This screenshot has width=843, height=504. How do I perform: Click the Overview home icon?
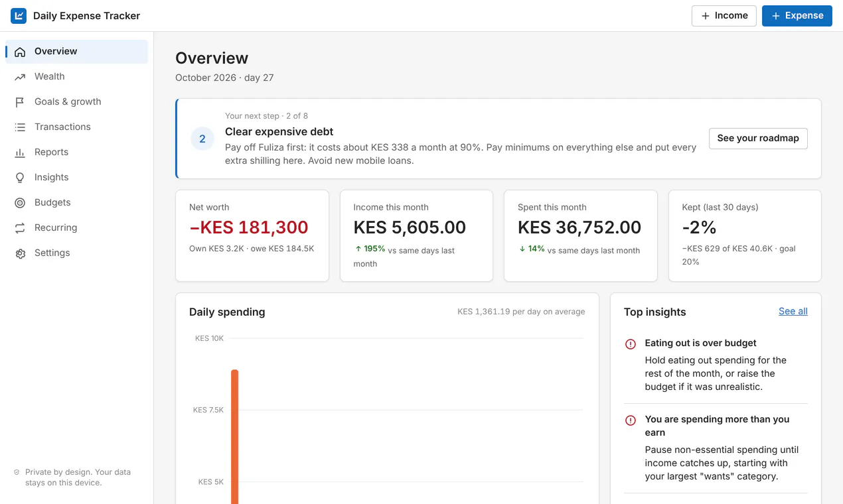(20, 52)
